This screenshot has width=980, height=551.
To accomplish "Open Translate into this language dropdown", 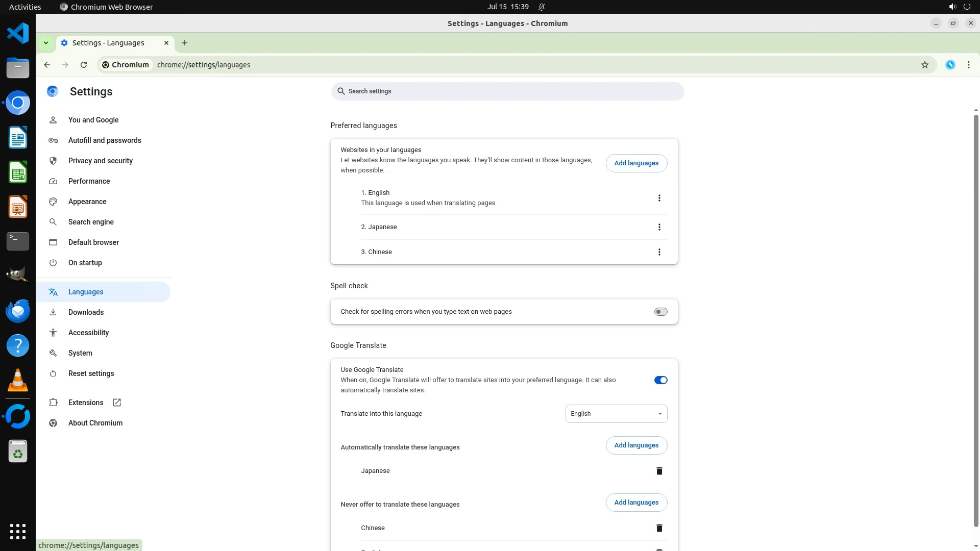I will click(616, 414).
